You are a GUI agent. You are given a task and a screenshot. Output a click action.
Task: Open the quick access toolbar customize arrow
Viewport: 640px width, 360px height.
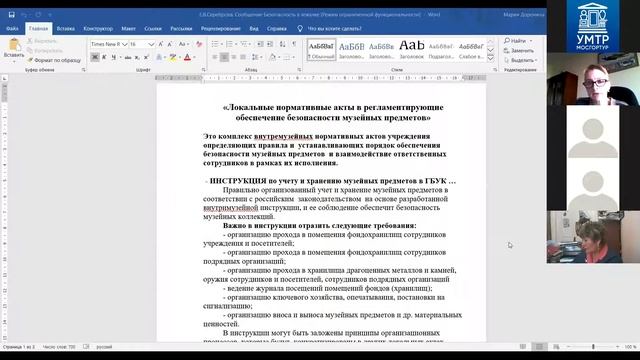50,15
